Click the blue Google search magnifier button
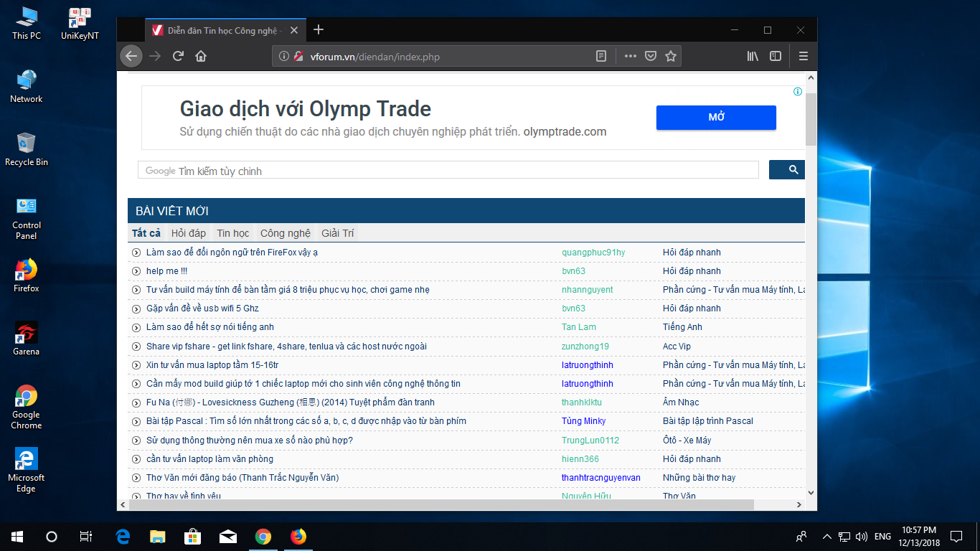Viewport: 980px width, 551px height. click(787, 170)
